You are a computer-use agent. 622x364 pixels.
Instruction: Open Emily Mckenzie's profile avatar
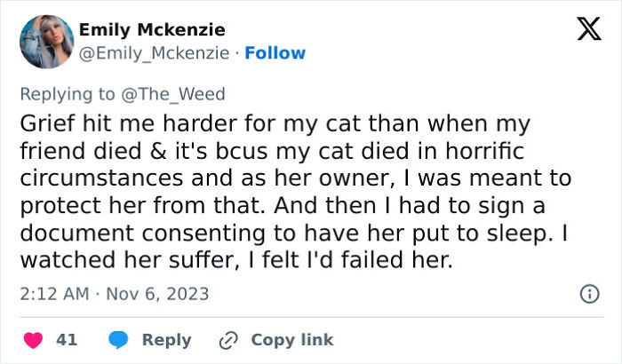(45, 42)
